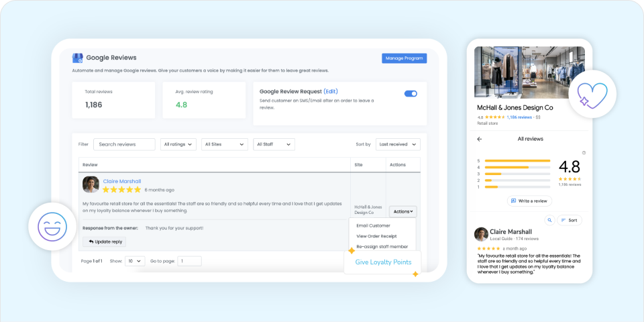Expand the All Sites dropdown
Image resolution: width=644 pixels, height=322 pixels.
[225, 144]
